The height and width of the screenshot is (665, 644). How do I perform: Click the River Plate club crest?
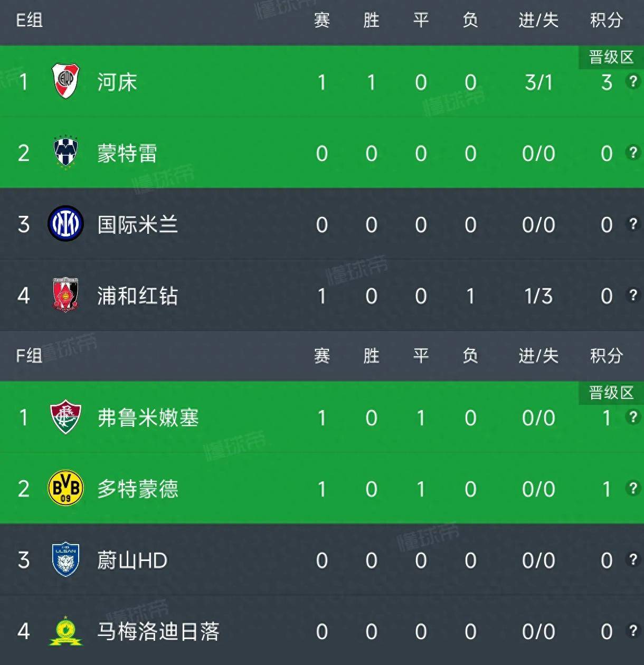click(65, 81)
